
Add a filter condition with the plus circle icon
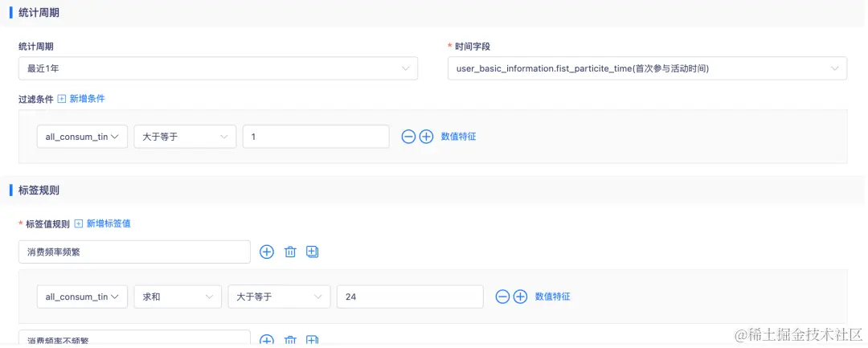click(x=426, y=137)
